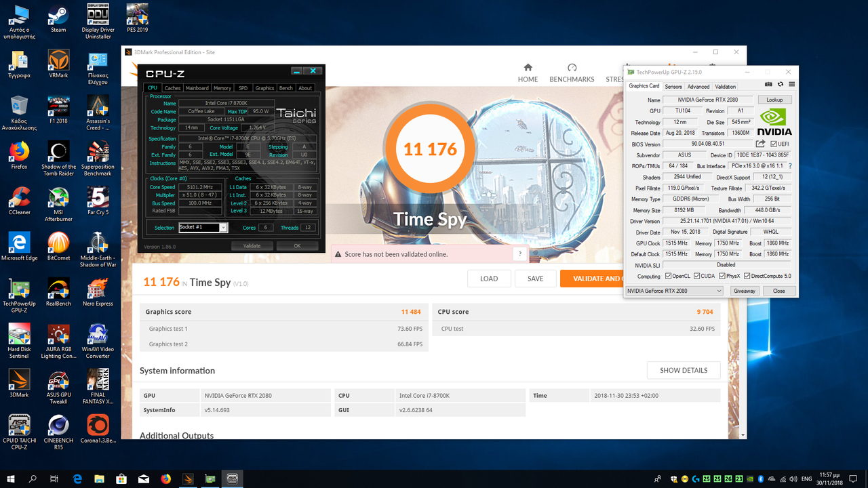Open File Explorer from taskbar
868x488 pixels.
(99, 479)
